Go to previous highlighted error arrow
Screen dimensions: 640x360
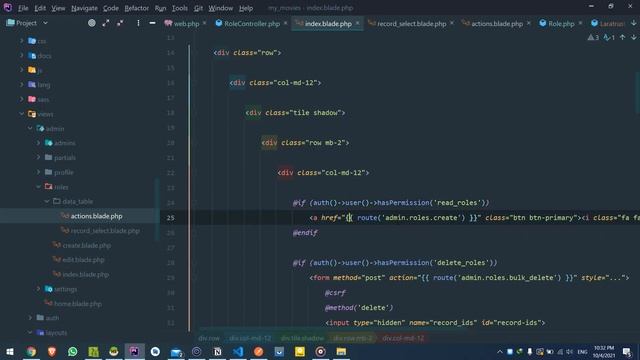coord(622,38)
